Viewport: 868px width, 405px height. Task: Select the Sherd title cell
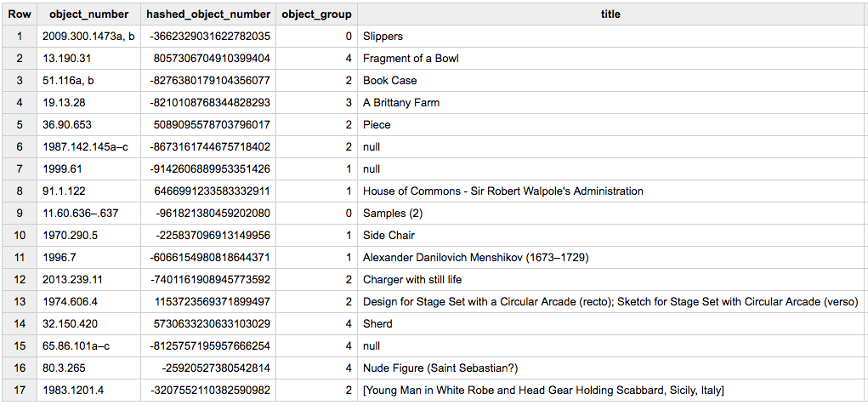pyautogui.click(x=377, y=324)
